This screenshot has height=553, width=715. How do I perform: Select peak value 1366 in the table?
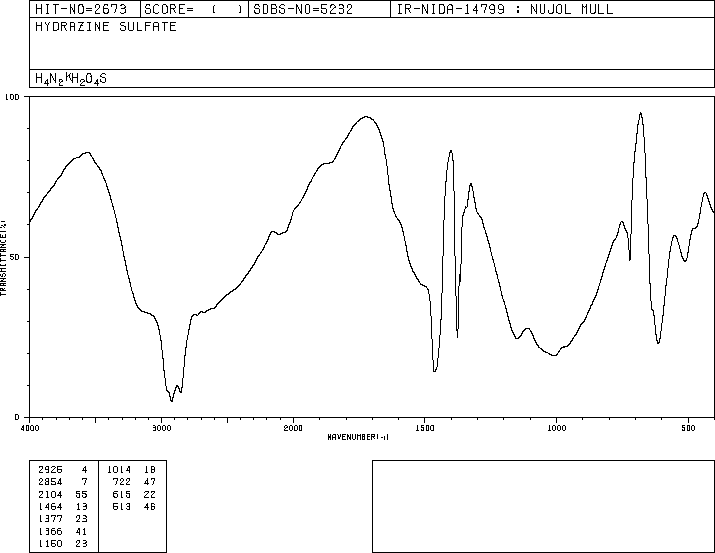click(x=50, y=531)
